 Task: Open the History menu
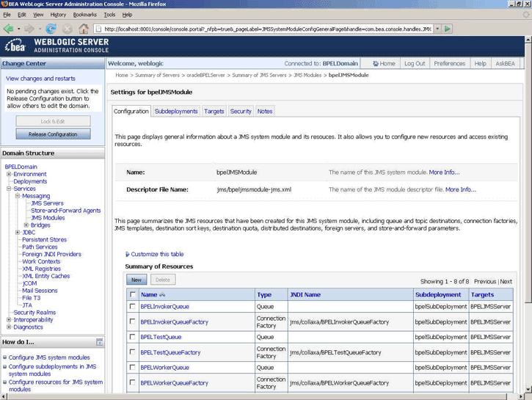coord(58,15)
